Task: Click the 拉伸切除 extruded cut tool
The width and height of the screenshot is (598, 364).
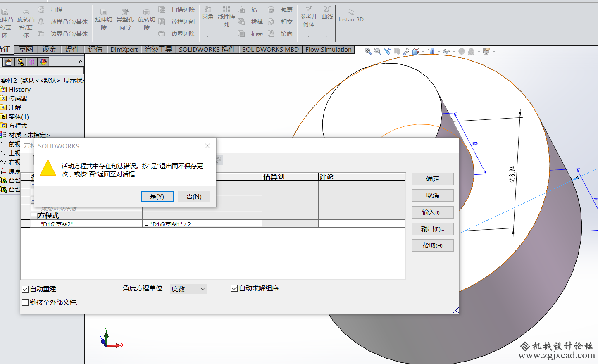Action: tap(104, 19)
